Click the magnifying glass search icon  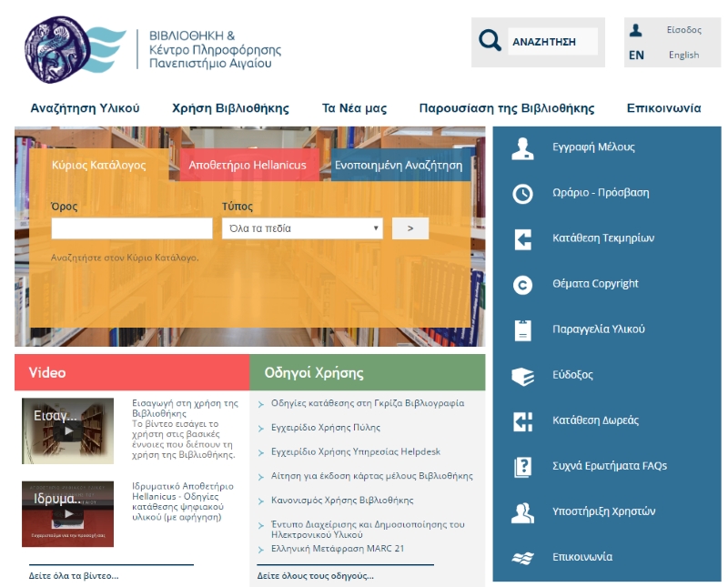click(x=490, y=41)
